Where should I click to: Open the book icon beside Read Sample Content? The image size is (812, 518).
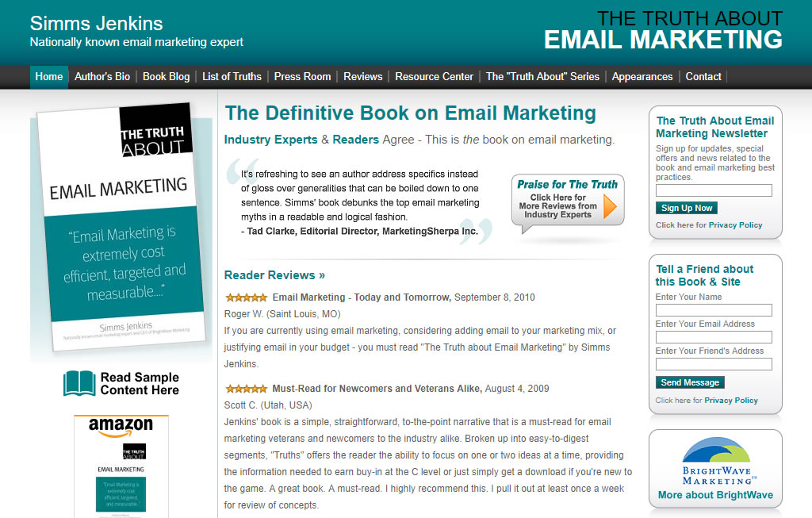click(x=79, y=383)
